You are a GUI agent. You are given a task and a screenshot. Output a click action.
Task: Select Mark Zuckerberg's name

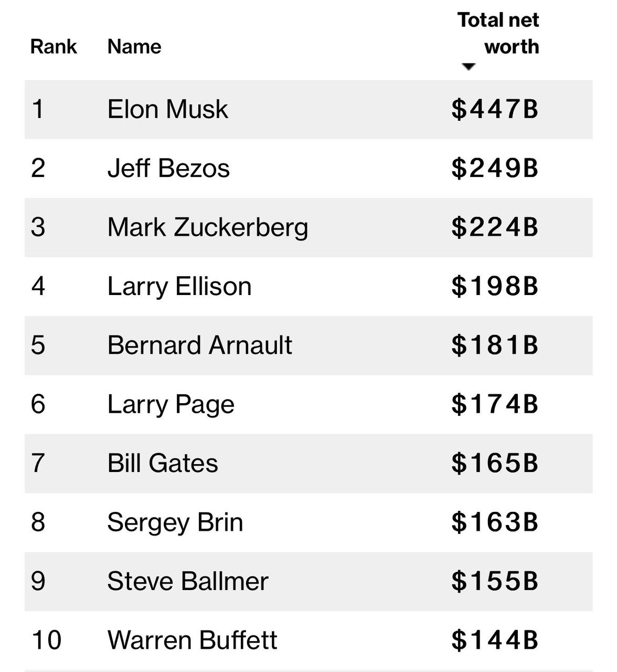tap(208, 227)
